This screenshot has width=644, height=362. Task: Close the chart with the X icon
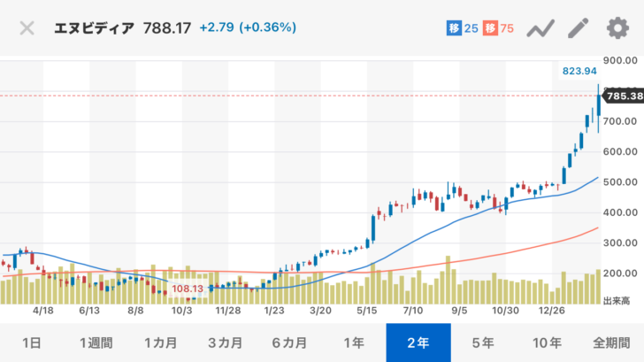coord(27,27)
